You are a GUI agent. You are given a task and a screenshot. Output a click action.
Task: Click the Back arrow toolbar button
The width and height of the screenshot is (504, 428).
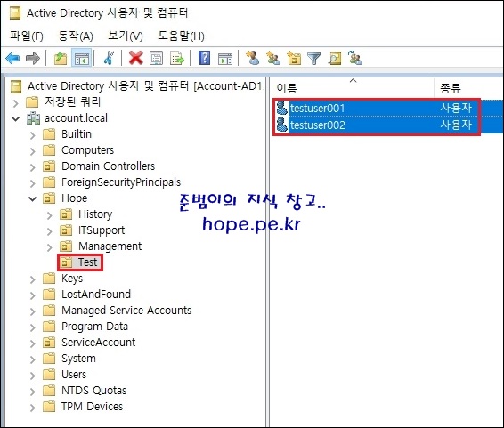[x=12, y=59]
